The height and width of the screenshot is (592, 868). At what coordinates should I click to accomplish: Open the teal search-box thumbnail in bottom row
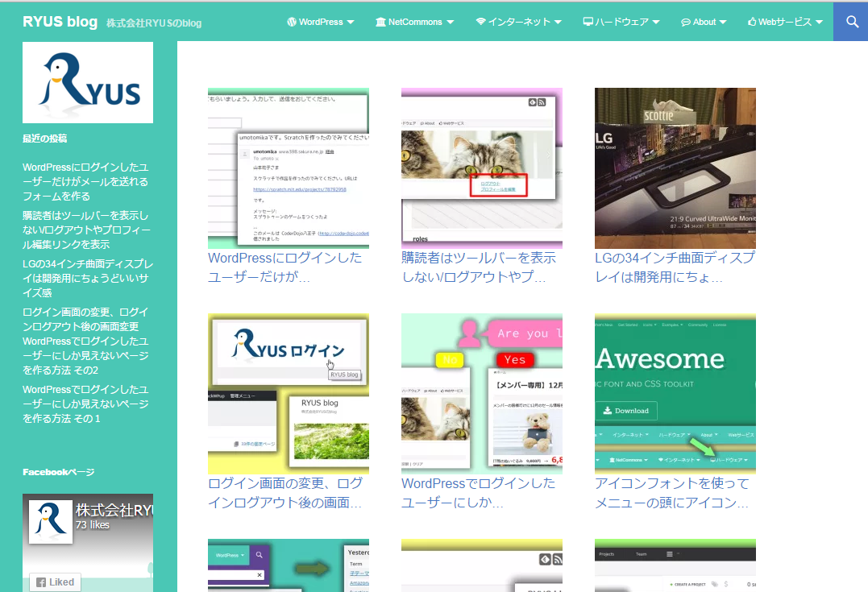coord(289,565)
